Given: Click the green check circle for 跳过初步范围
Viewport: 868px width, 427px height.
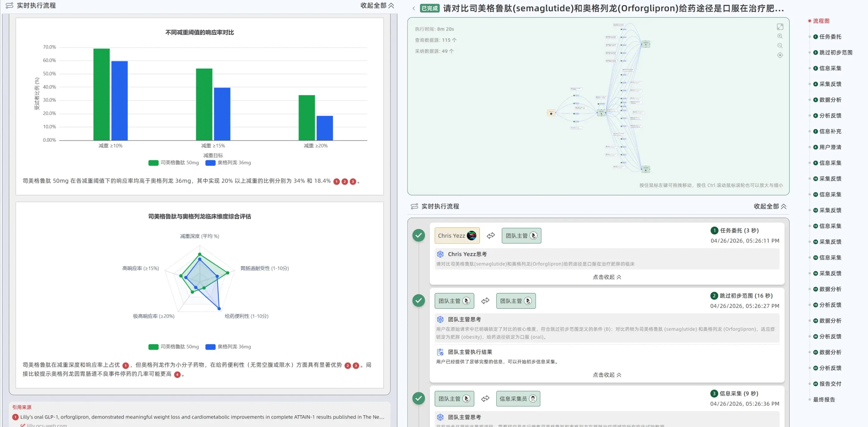Looking at the screenshot, I should (x=418, y=301).
